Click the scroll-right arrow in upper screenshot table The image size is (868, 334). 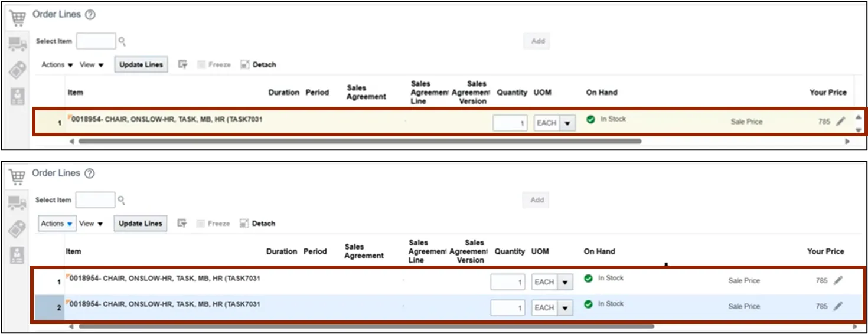(847, 142)
